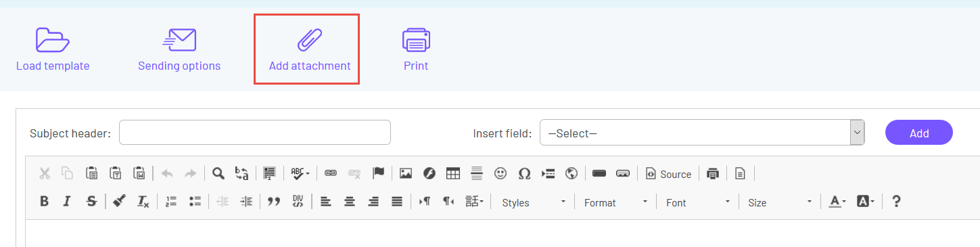Expand the Styles dropdown
The image size is (980, 247).
click(534, 202)
